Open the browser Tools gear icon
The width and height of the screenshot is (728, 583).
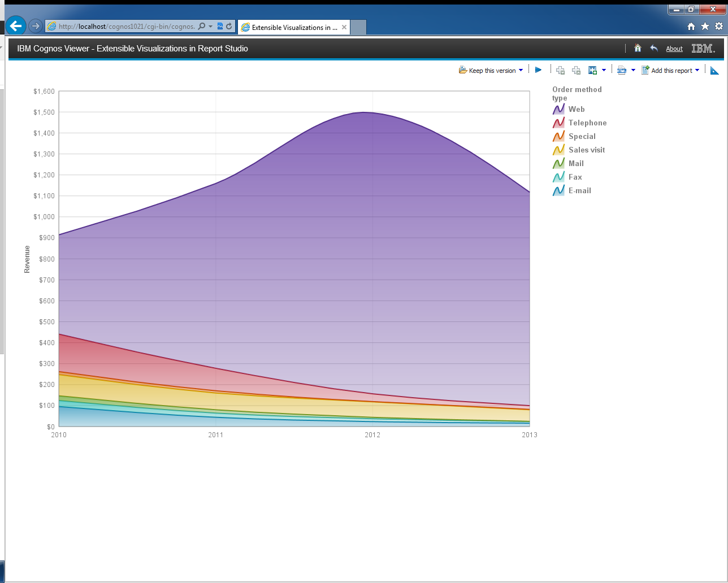(718, 26)
